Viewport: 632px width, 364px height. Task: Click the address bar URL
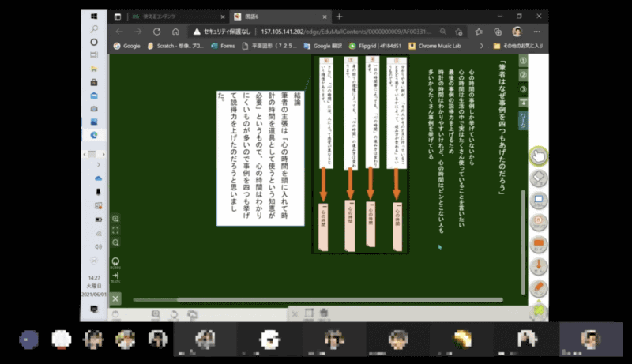[x=346, y=32]
